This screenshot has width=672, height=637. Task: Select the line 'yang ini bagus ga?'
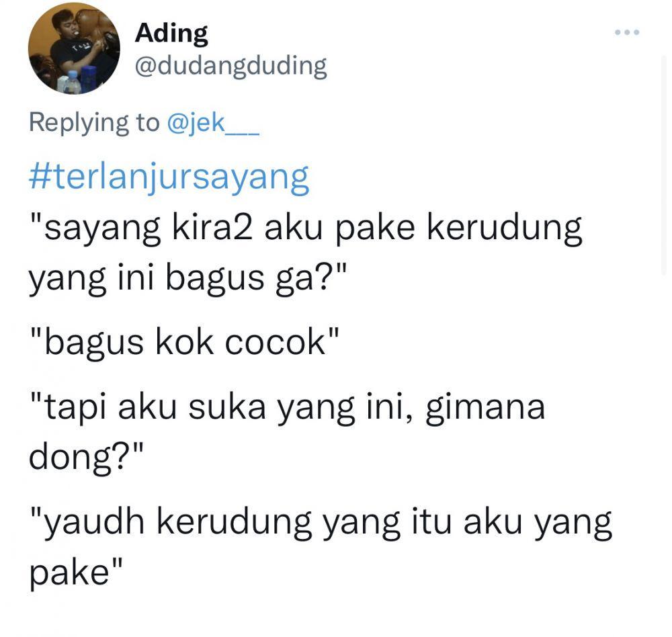[187, 279]
